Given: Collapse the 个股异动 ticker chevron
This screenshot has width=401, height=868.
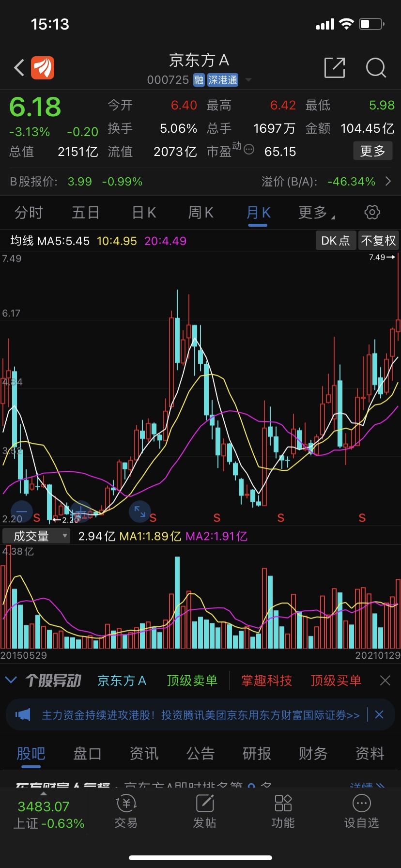Looking at the screenshot, I should coord(11,680).
